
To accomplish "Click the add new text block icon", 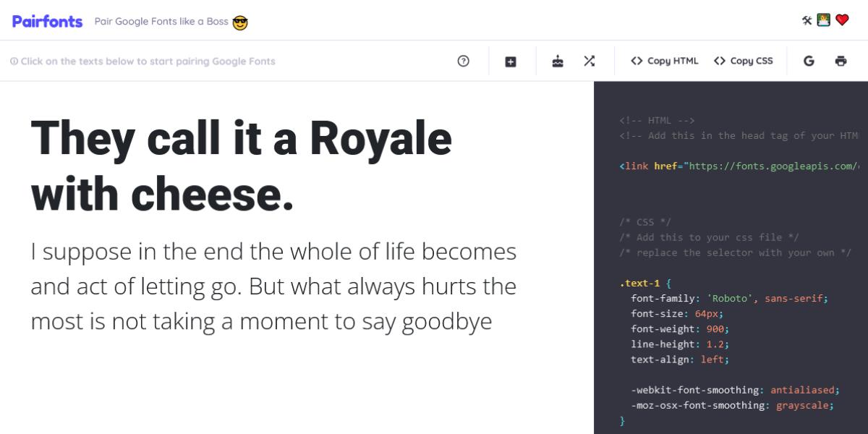I will [511, 61].
